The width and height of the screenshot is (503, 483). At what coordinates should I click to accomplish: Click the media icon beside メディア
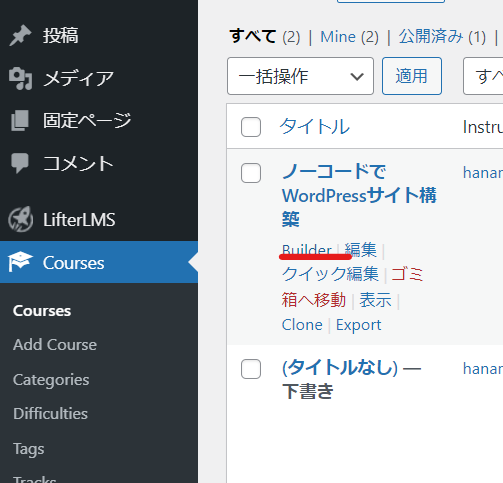tap(20, 78)
